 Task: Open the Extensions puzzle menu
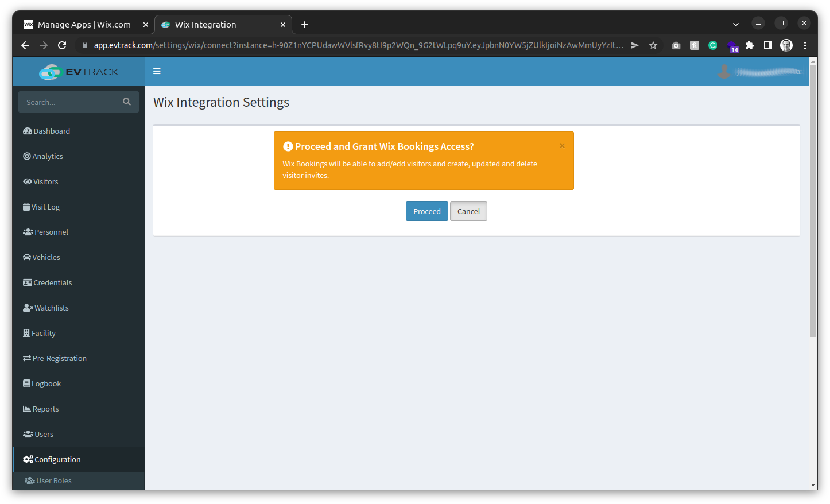pos(750,45)
